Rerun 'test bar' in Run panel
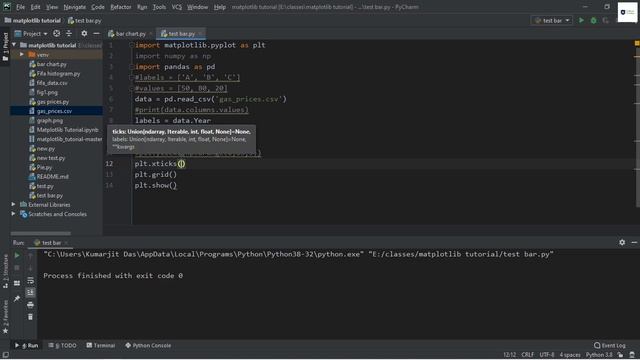This screenshot has width=640, height=360. point(17,256)
